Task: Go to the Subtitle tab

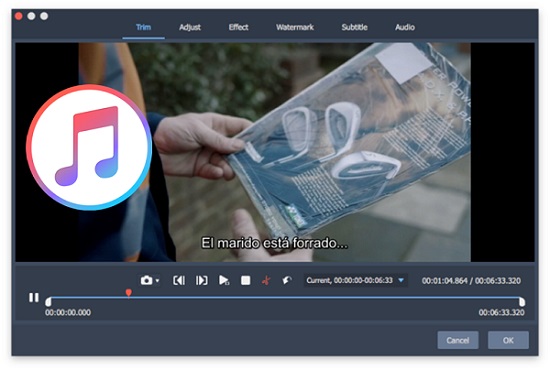Action: (354, 27)
